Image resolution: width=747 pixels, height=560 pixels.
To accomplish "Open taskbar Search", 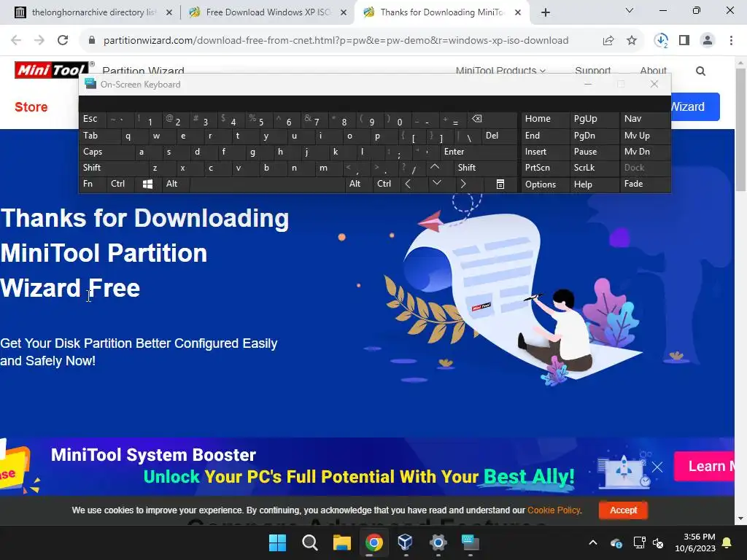I will click(x=309, y=542).
